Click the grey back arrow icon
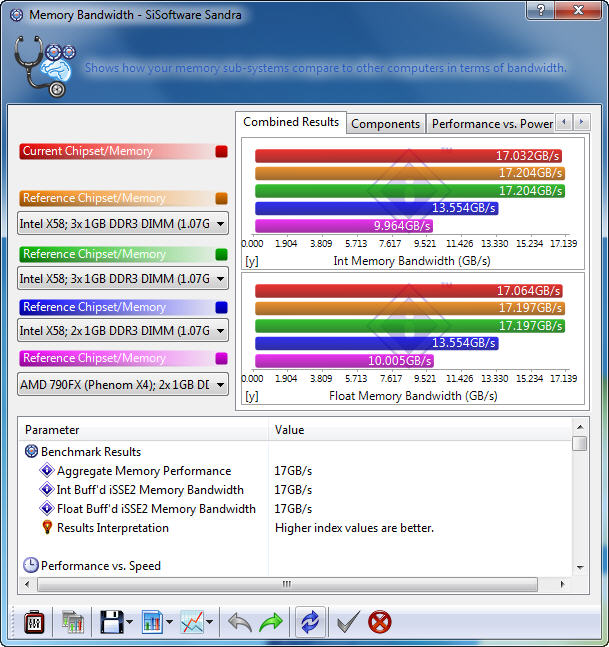The width and height of the screenshot is (609, 647). click(240, 622)
